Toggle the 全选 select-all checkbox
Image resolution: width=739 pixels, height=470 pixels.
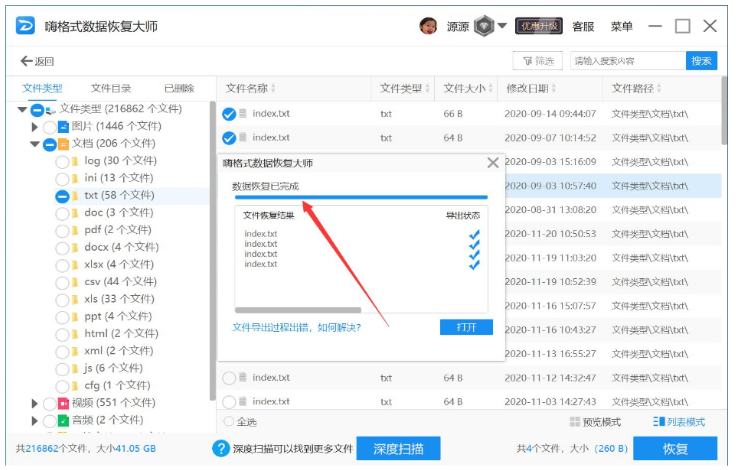(229, 421)
